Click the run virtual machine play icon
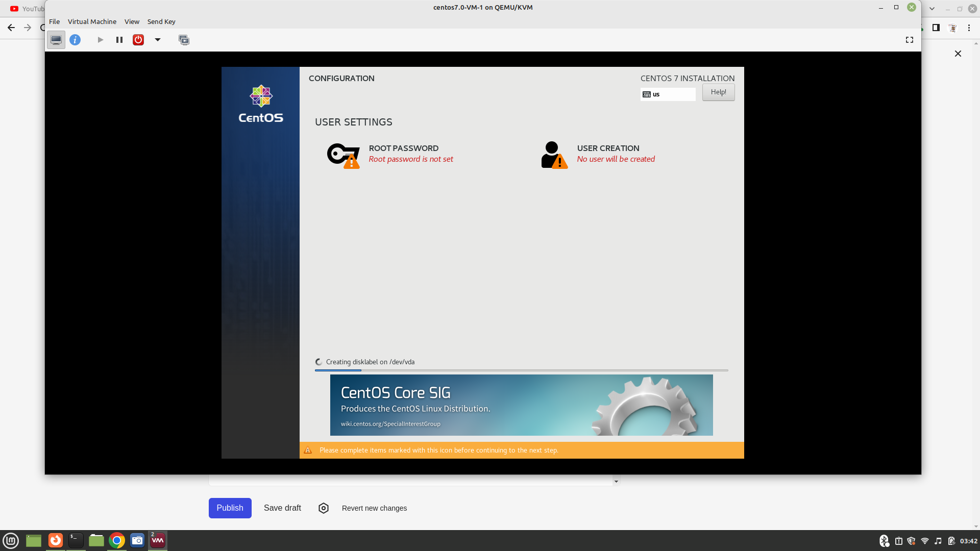The image size is (980, 551). point(101,40)
